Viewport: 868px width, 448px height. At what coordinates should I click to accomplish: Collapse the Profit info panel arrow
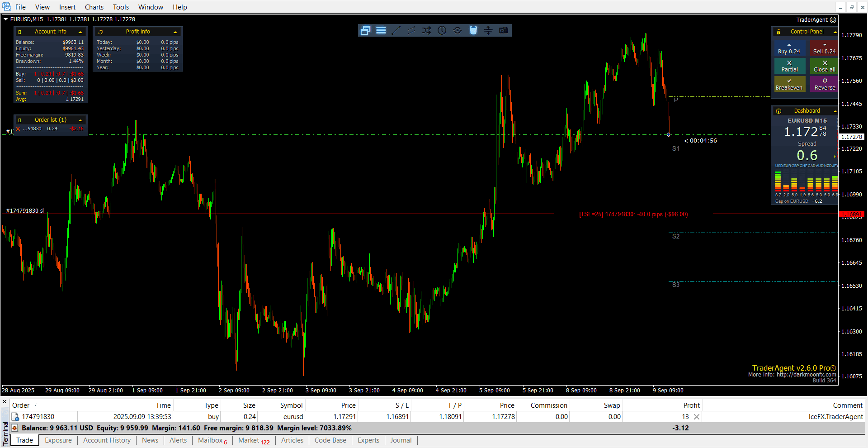[x=175, y=32]
